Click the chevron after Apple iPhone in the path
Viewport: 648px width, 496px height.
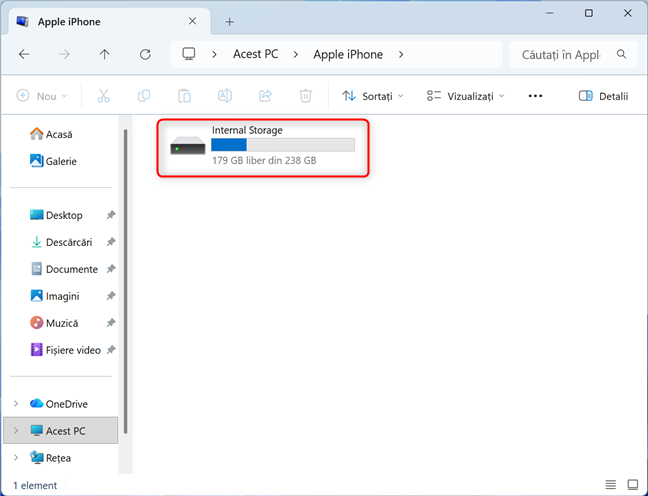(401, 54)
